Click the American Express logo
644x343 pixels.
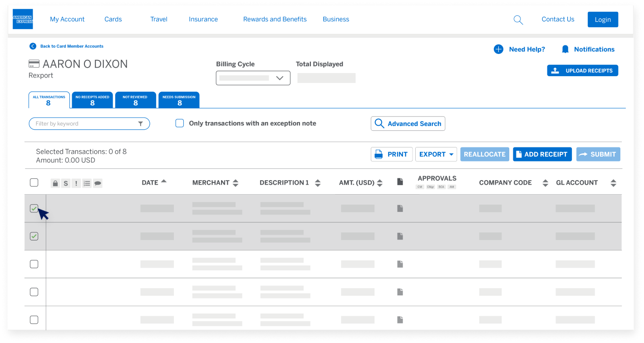23,19
